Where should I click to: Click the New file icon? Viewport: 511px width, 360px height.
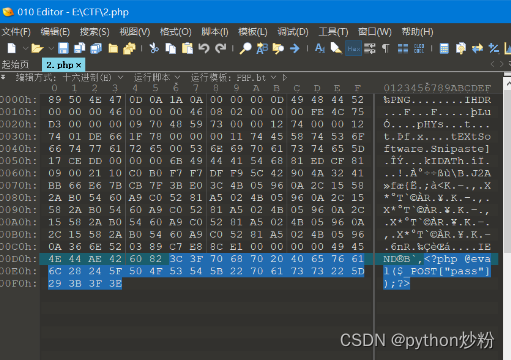[x=12, y=49]
